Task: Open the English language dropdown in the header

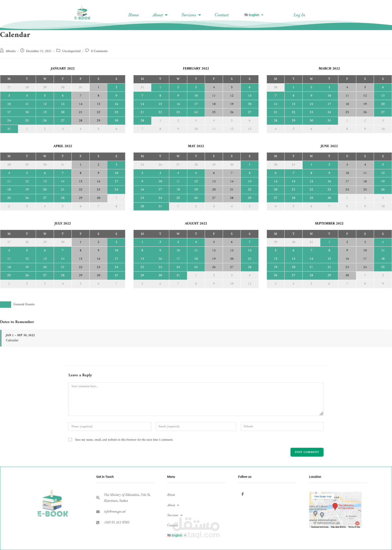Action: tap(254, 15)
